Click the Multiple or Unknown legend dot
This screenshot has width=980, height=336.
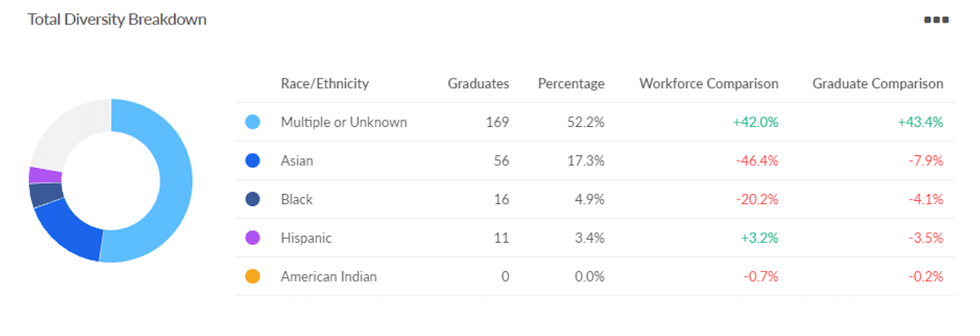point(252,122)
